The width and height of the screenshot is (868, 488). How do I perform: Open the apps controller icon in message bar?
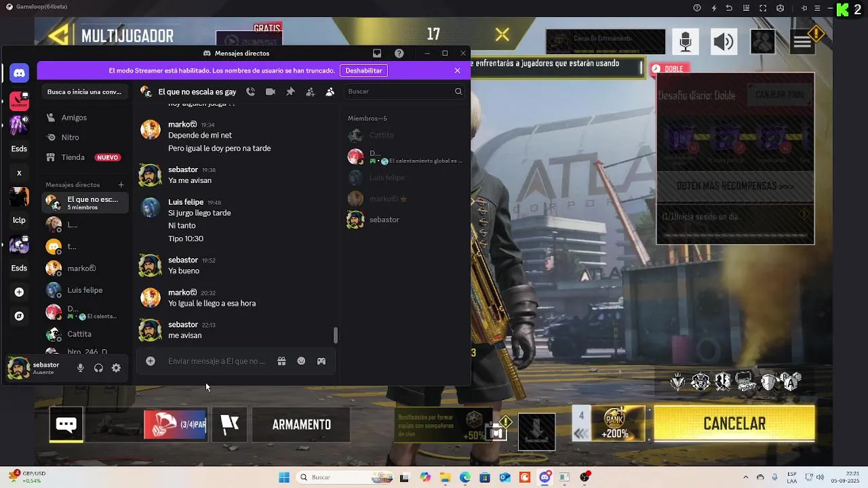tap(321, 361)
